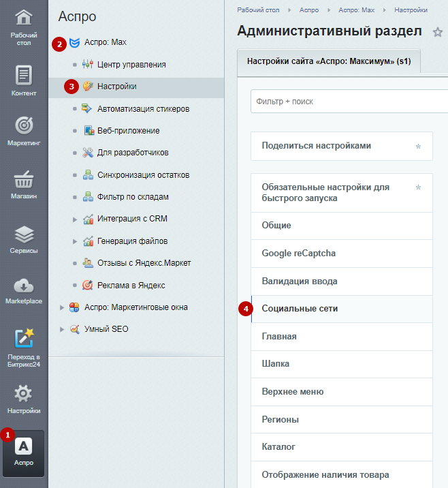Open the Настройки gear icon in sidebar
Image resolution: width=448 pixels, height=488 pixels.
click(24, 393)
